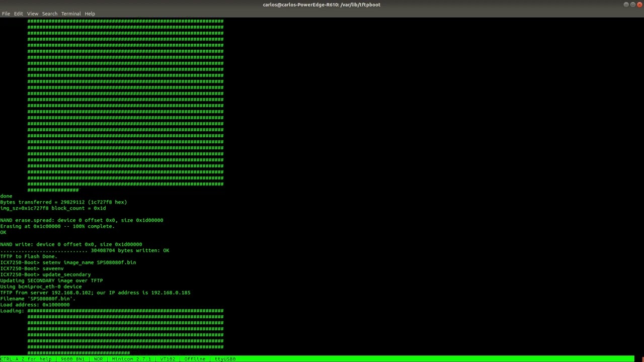644x362 pixels.
Task: Click the 'NAND write: device 0' line
Action: (71, 244)
